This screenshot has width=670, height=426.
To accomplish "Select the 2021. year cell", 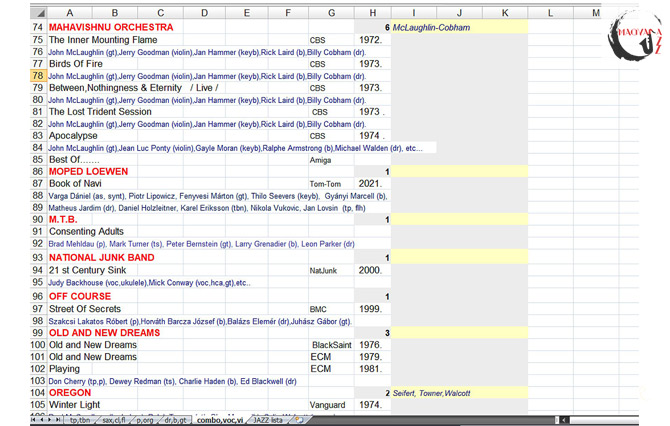I will (372, 183).
